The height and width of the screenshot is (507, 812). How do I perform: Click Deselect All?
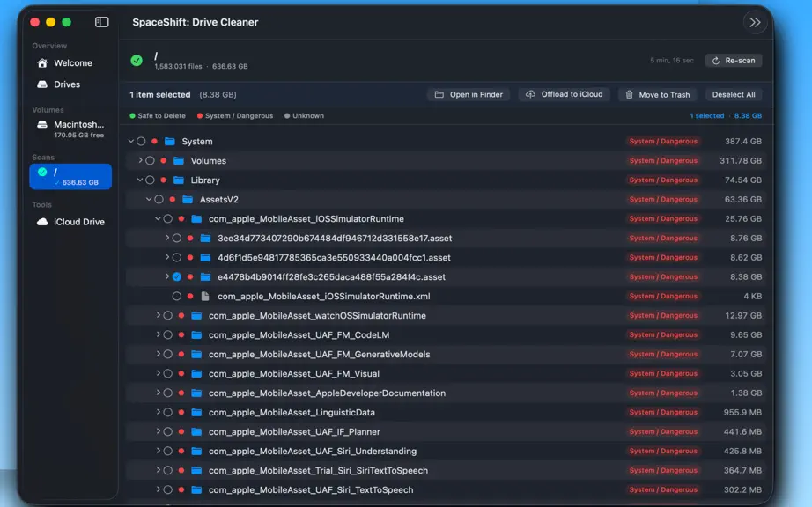tap(734, 95)
